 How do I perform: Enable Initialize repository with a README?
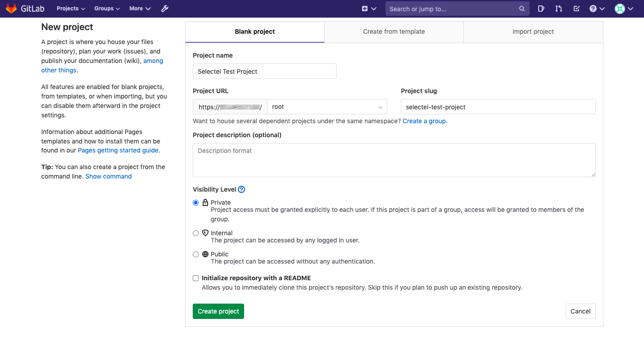tap(195, 278)
